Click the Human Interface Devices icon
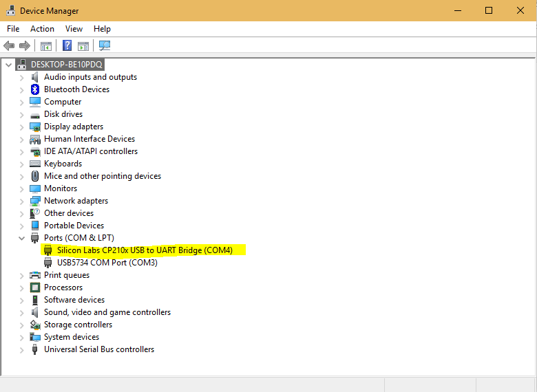This screenshot has height=392, width=537. (x=35, y=139)
